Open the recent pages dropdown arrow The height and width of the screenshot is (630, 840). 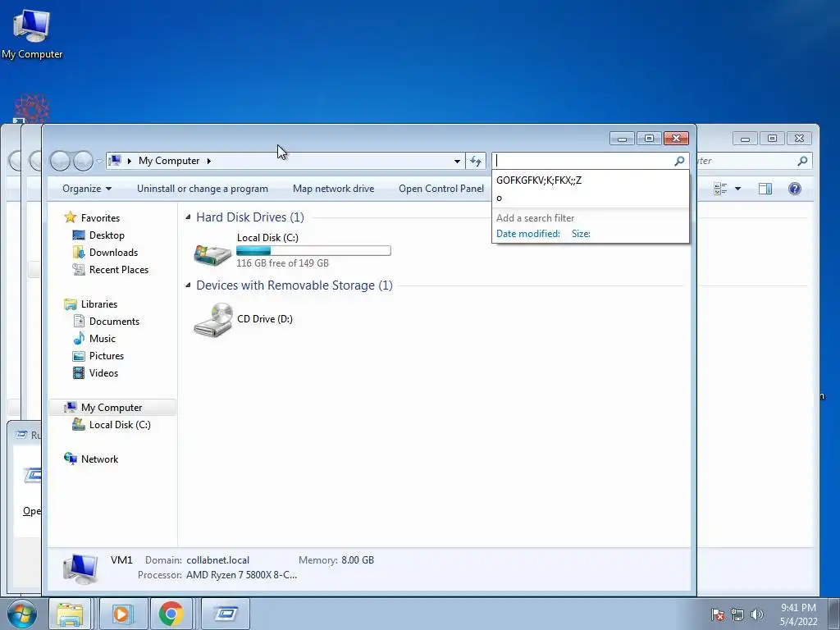coord(99,161)
